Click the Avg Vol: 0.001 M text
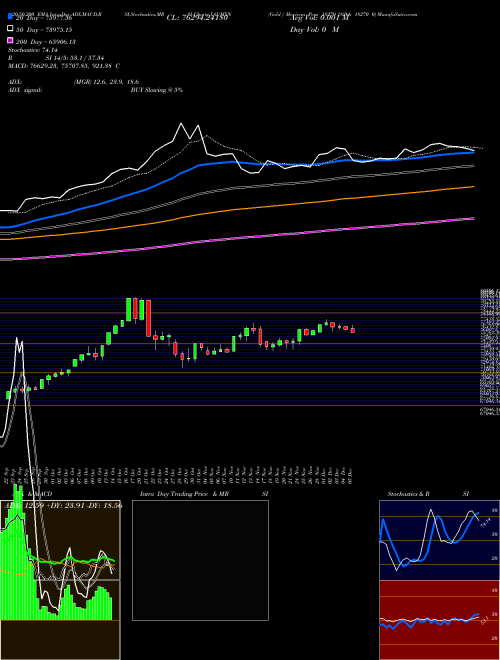 (320, 18)
